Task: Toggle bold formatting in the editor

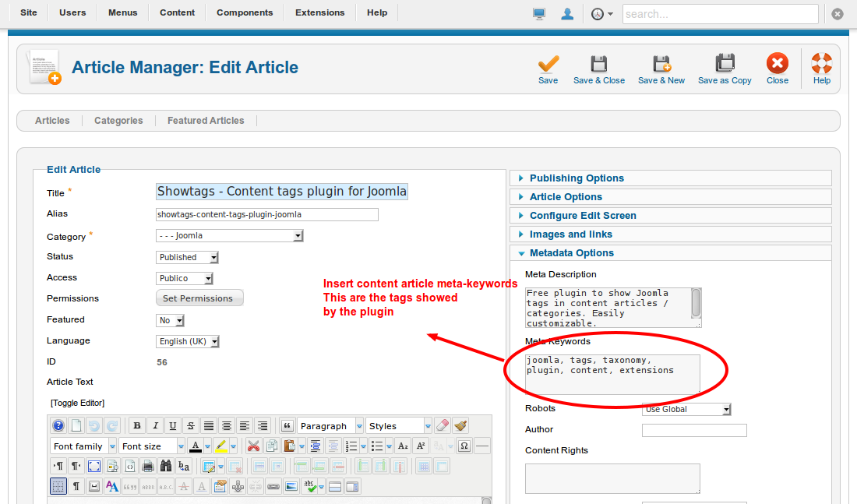Action: 137,425
